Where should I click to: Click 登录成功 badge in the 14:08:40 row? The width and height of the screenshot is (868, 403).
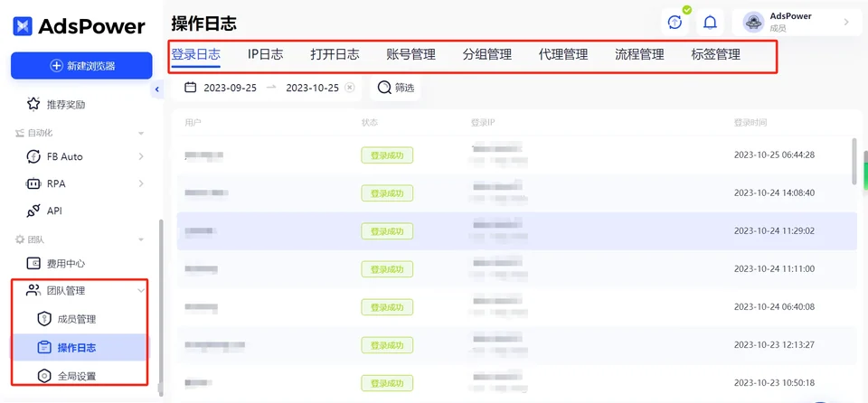point(387,193)
